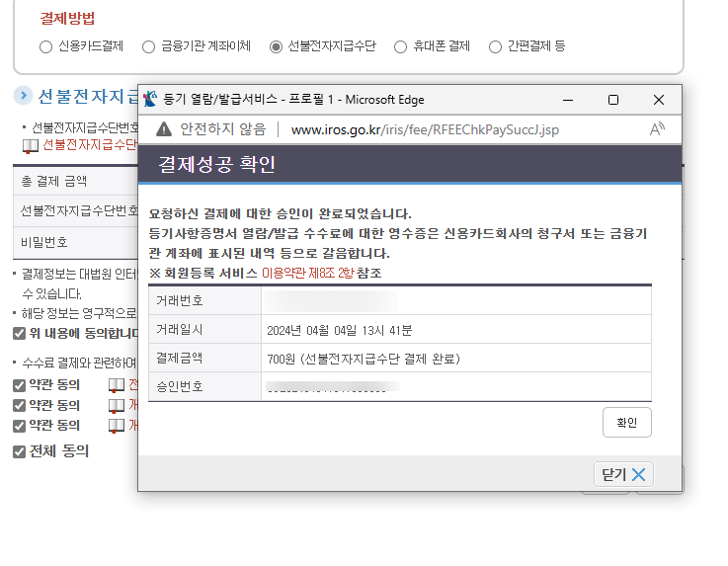Click book icon next to 선불전자지급수단 red link

[31, 146]
